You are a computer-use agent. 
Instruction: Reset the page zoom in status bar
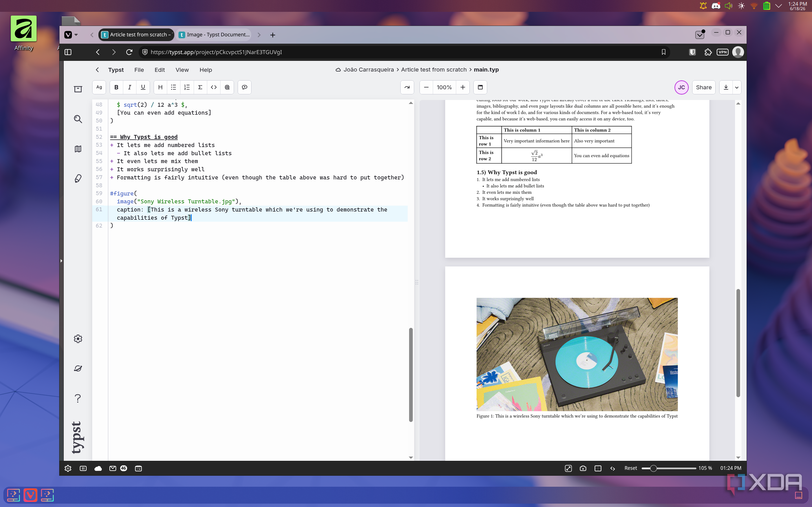pyautogui.click(x=630, y=468)
